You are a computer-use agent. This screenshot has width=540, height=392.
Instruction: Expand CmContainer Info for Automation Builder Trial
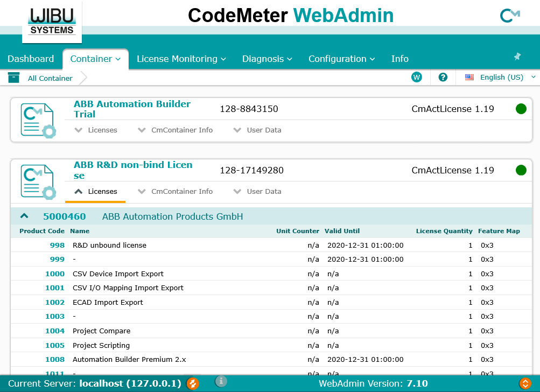pos(176,130)
